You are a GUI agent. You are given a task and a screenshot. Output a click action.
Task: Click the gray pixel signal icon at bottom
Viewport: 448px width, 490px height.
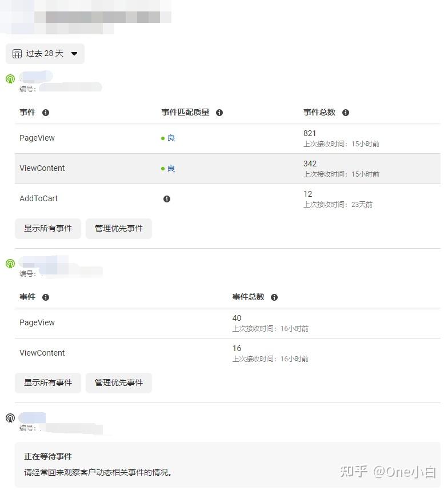pos(10,418)
